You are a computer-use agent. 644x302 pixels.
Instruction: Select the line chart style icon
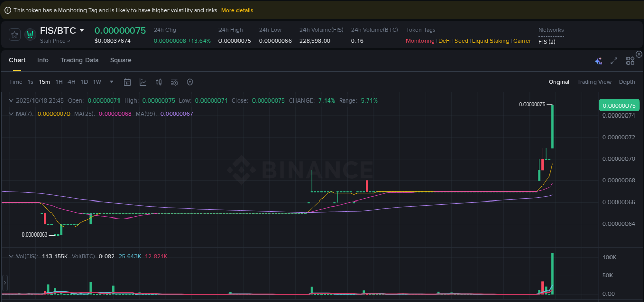pyautogui.click(x=143, y=82)
